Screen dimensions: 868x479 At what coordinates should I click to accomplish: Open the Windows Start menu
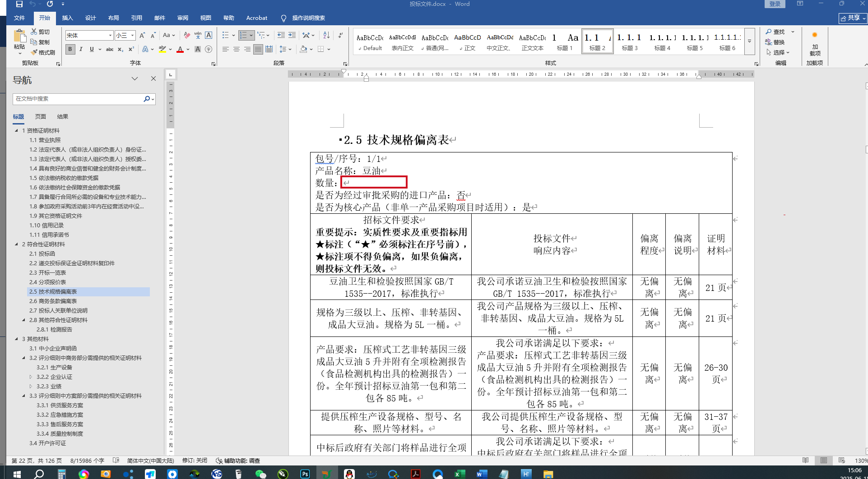tap(17, 474)
